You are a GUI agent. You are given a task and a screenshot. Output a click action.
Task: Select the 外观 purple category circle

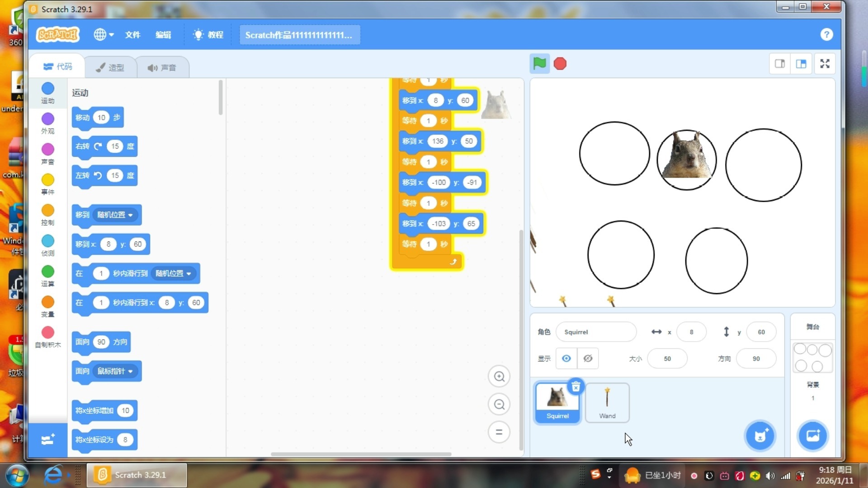(48, 119)
